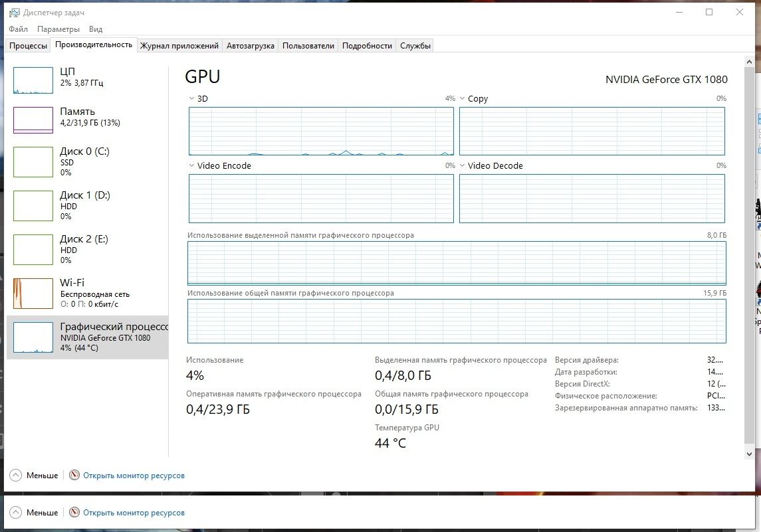761x532 pixels.
Task: Select the ЦП mini graph thumbnail
Action: (33, 80)
